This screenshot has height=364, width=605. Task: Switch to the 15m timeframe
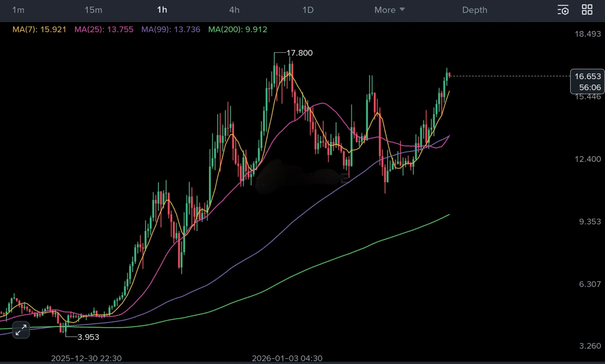93,10
